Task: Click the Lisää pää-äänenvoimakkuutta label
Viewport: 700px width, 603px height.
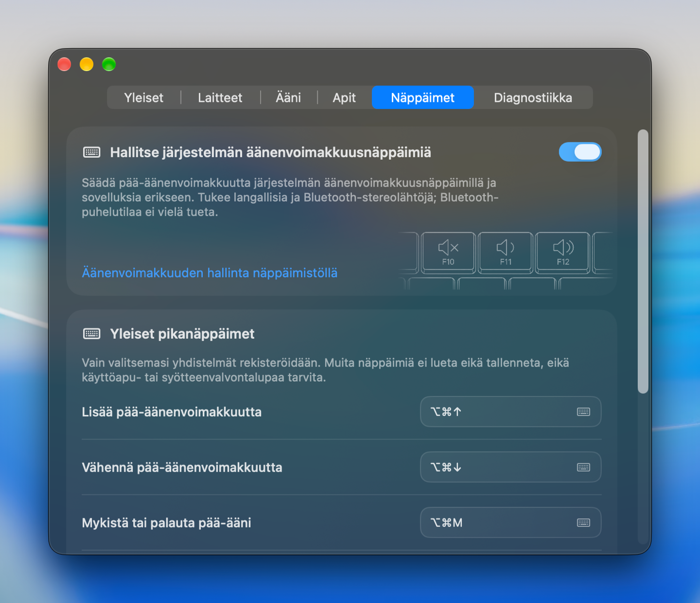Action: [x=172, y=412]
